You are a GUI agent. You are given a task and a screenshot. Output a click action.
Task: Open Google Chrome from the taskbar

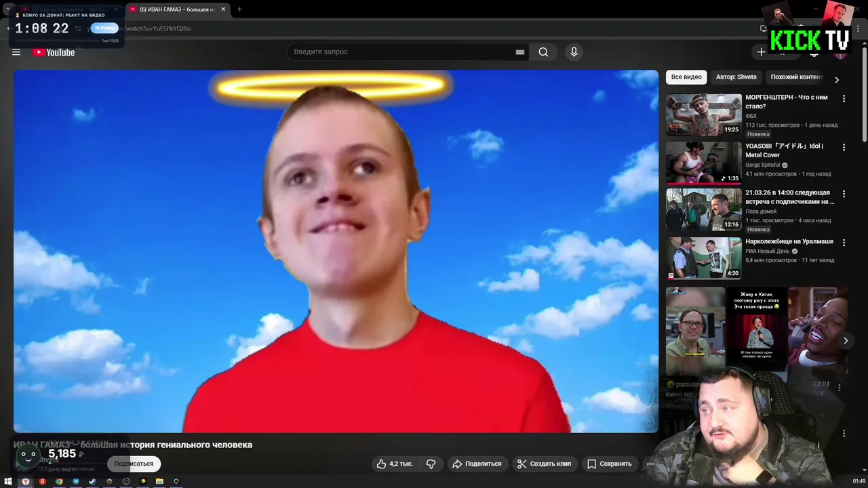click(x=59, y=481)
